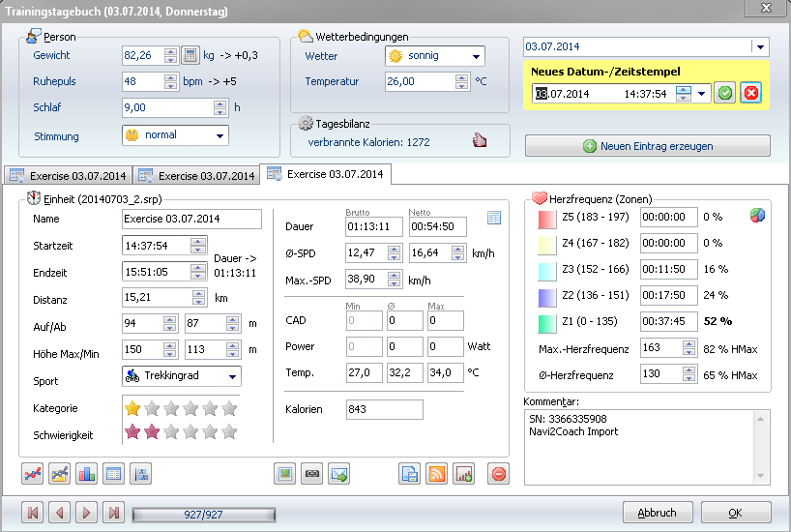The height and width of the screenshot is (532, 791).
Task: Click the OK button
Action: 736,513
